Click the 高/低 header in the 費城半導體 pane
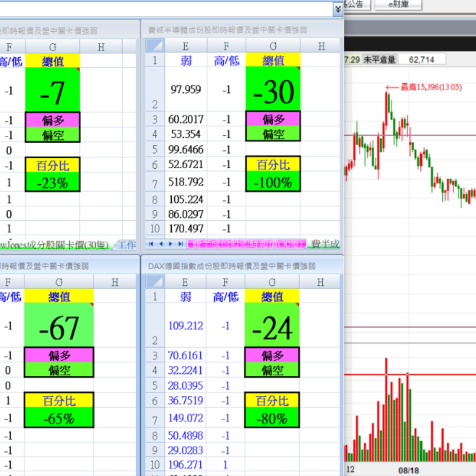 [x=226, y=61]
